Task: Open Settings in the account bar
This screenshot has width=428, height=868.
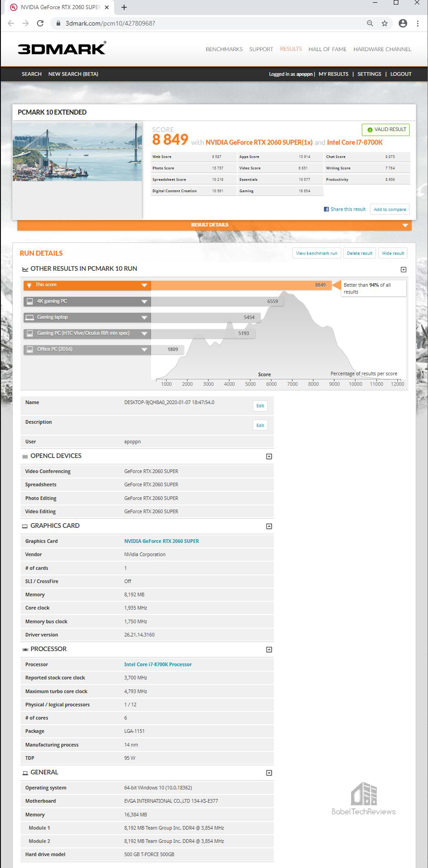Action: pos(369,74)
